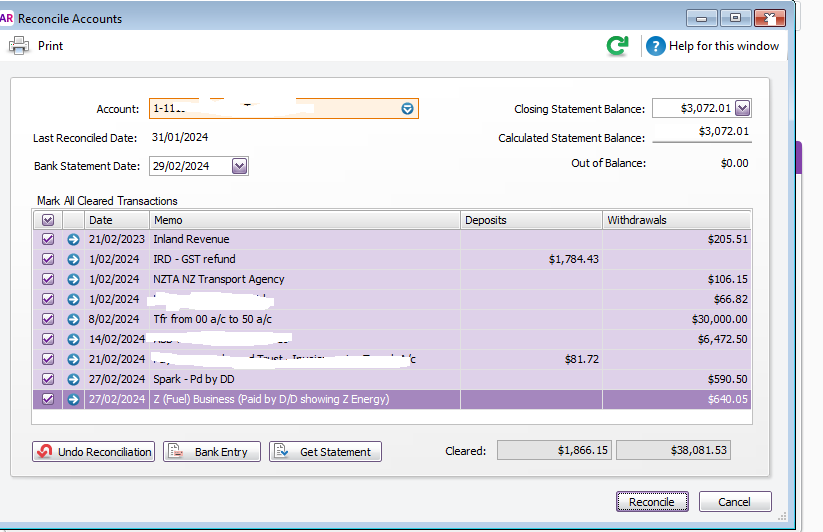Click the green refresh icon

pos(618,46)
